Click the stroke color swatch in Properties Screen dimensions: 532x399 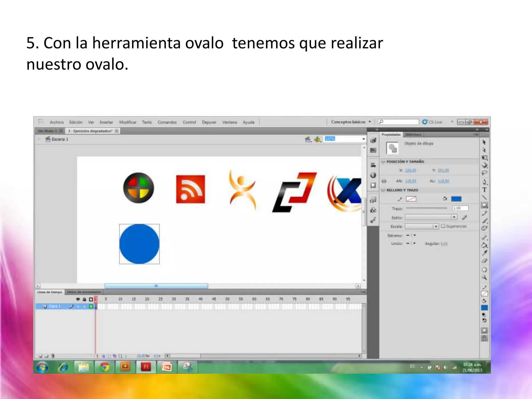point(411,199)
